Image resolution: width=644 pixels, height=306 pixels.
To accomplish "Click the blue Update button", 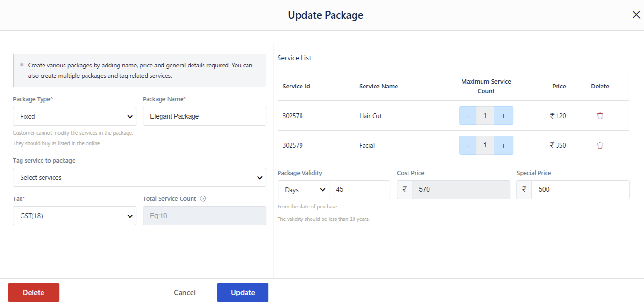I will tap(243, 293).
